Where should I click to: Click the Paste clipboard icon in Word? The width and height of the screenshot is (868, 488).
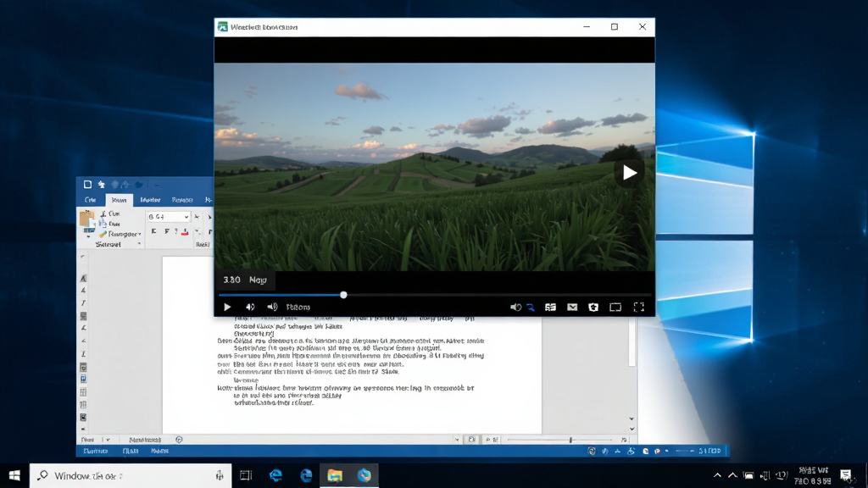coord(87,219)
